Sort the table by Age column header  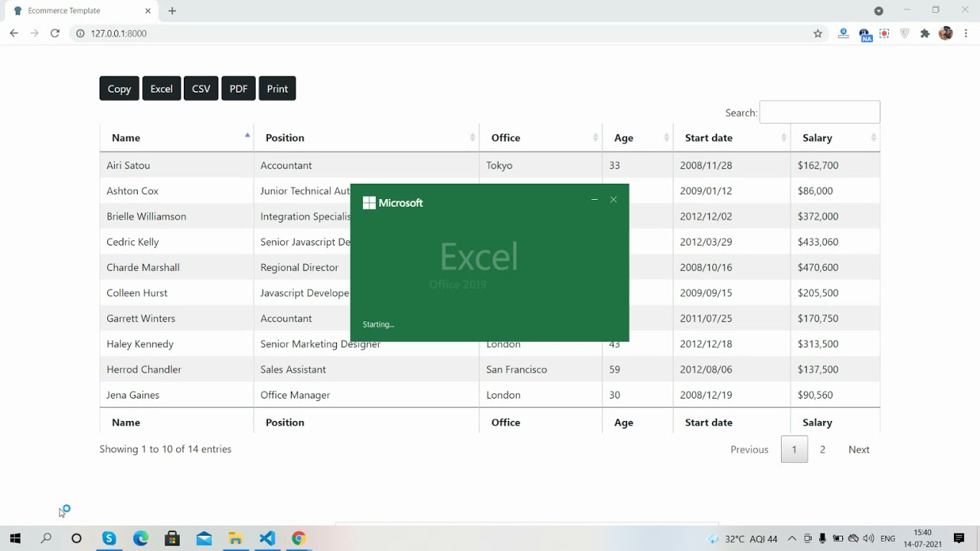pyautogui.click(x=638, y=138)
